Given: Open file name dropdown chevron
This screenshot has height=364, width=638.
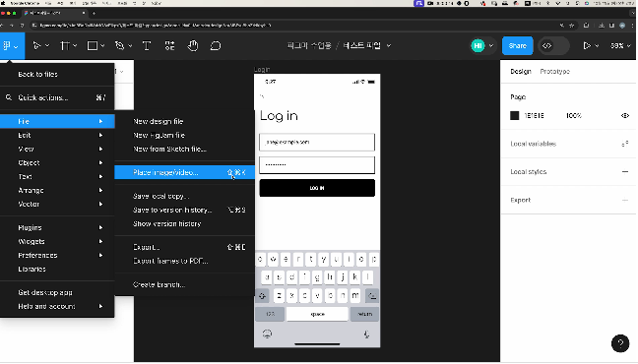Looking at the screenshot, I should (389, 46).
